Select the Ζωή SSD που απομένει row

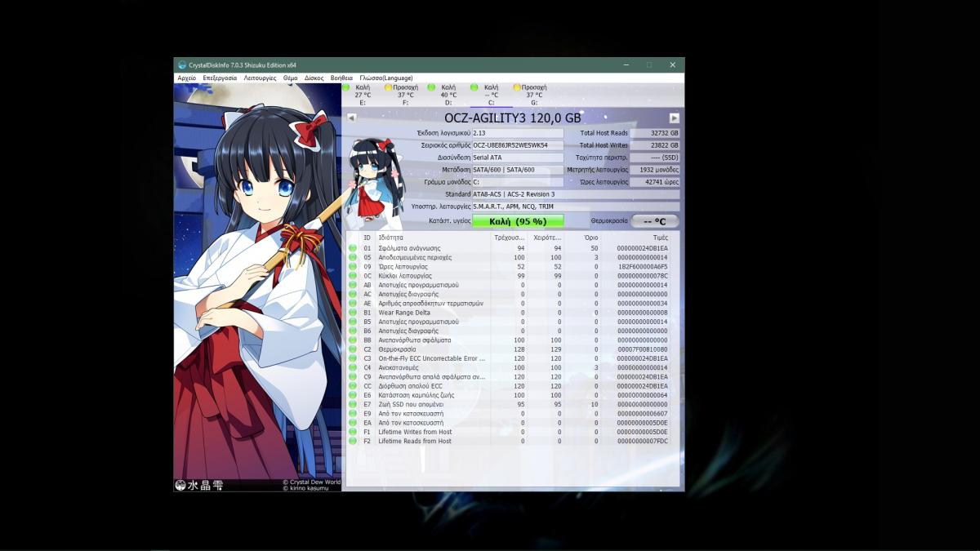(512, 404)
